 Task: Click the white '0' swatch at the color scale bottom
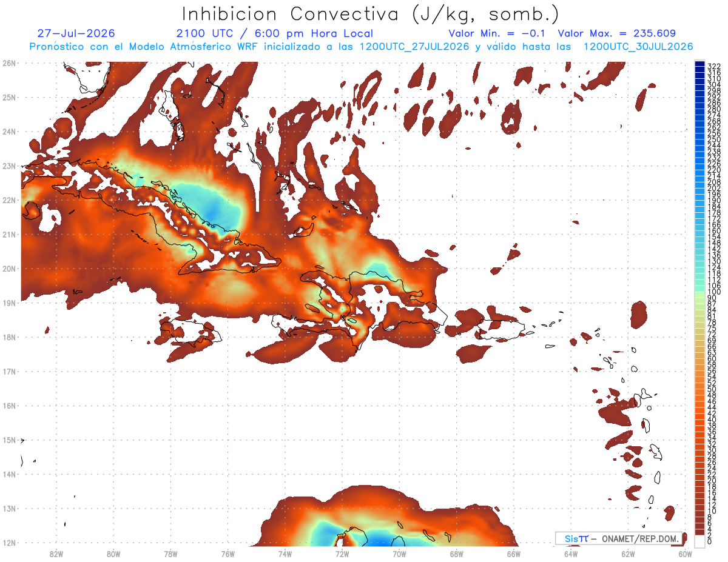(x=699, y=541)
